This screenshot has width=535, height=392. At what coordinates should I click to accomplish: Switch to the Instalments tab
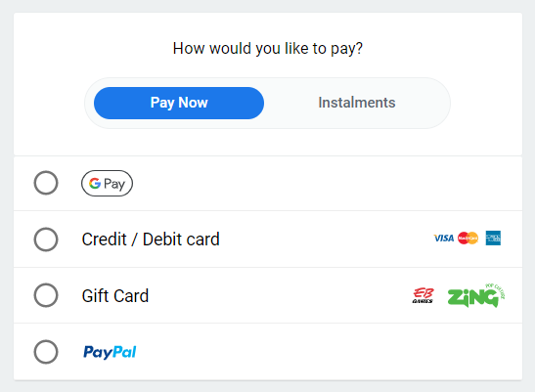(357, 103)
